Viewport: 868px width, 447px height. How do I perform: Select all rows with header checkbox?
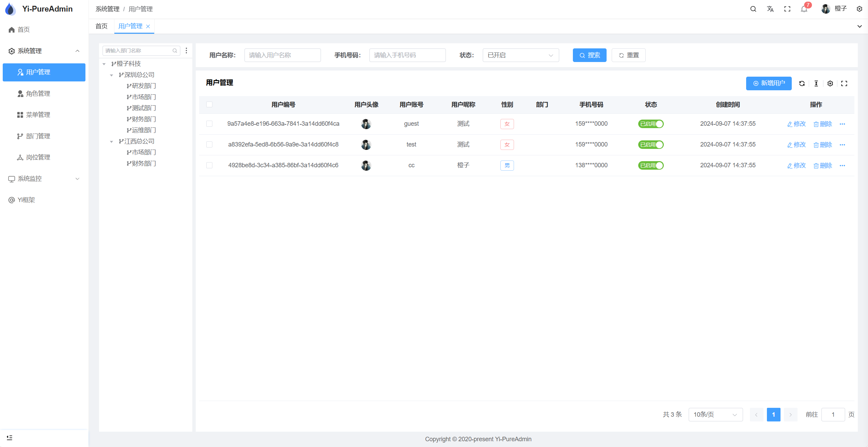pyautogui.click(x=209, y=105)
